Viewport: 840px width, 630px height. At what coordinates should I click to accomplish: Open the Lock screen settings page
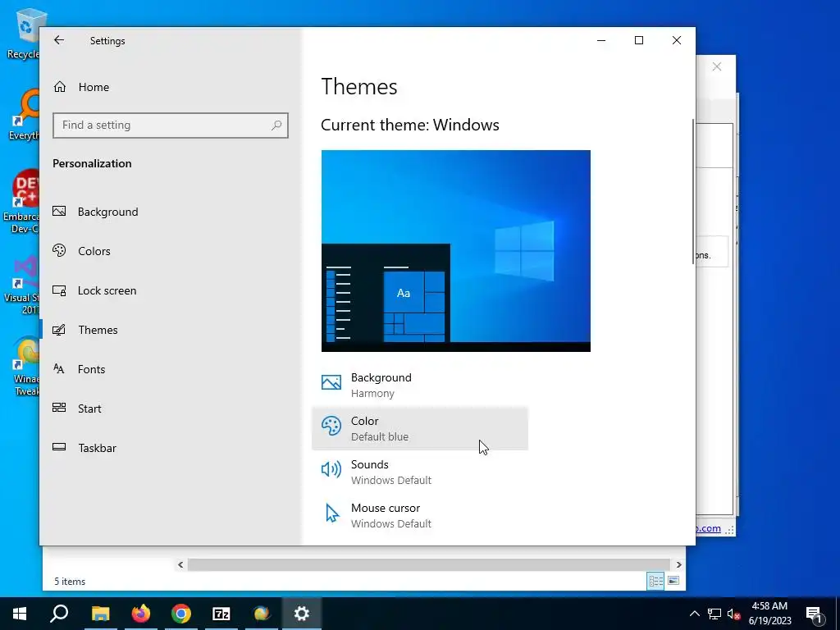point(171,290)
